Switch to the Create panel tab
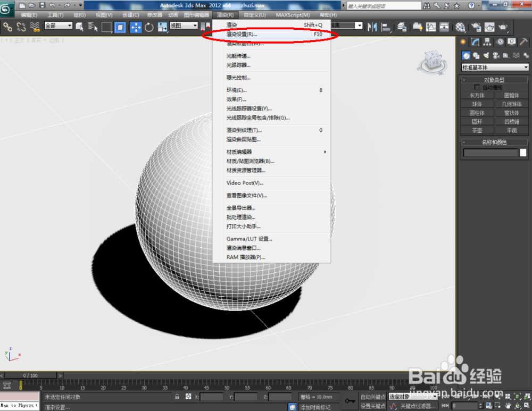 pyautogui.click(x=463, y=41)
